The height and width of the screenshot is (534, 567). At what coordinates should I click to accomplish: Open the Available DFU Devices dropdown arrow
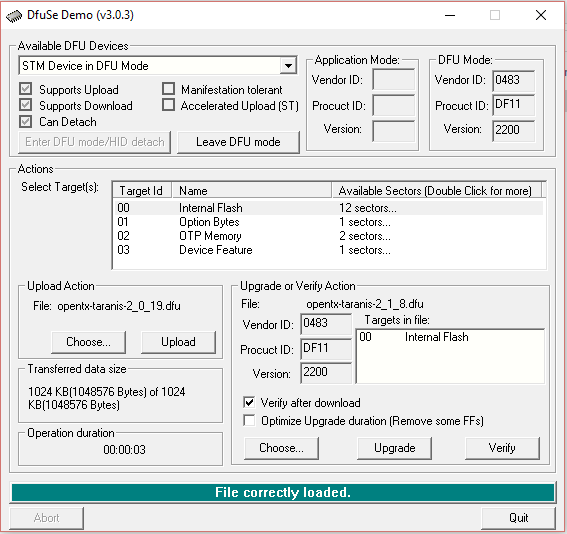(x=288, y=66)
